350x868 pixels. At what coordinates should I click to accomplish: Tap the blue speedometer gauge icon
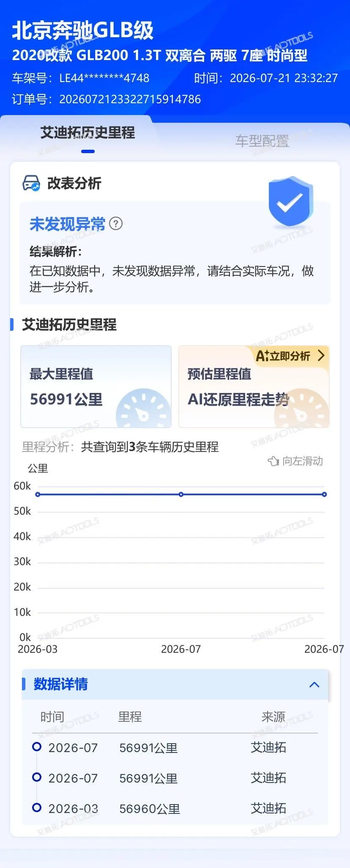(x=143, y=408)
